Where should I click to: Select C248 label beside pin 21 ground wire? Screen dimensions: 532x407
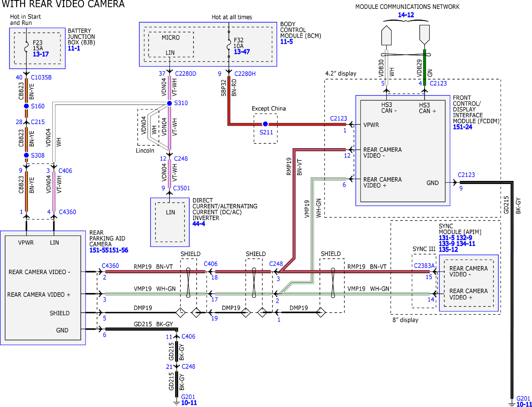[188, 366]
